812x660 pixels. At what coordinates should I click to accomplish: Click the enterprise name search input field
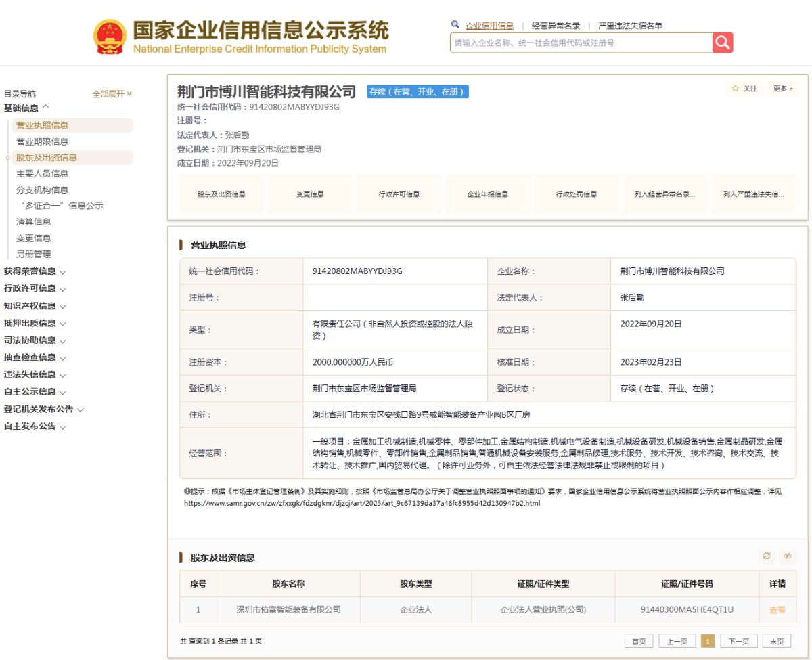point(581,43)
